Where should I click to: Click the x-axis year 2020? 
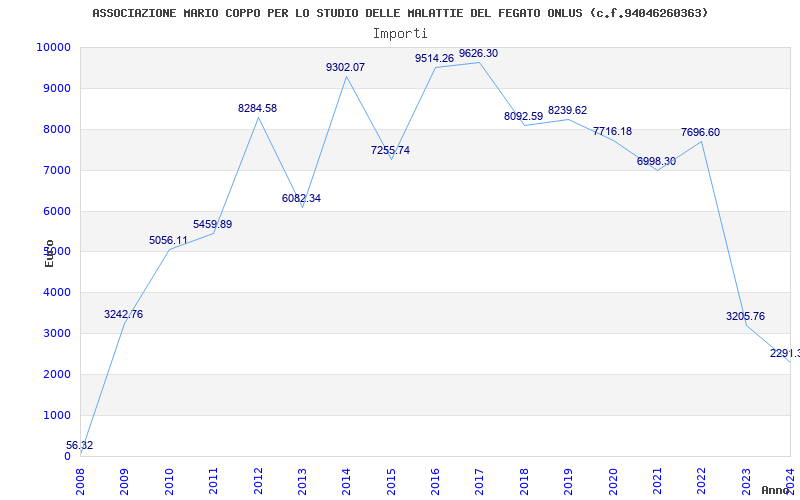pos(613,481)
